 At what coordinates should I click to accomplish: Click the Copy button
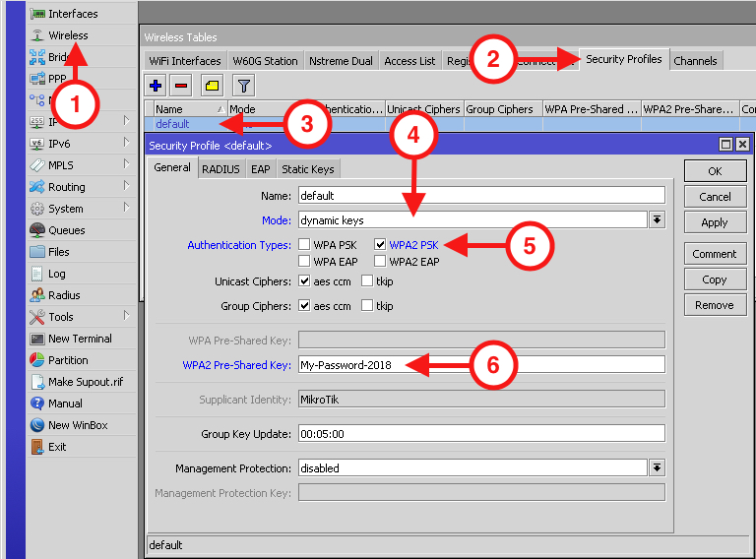tap(715, 279)
